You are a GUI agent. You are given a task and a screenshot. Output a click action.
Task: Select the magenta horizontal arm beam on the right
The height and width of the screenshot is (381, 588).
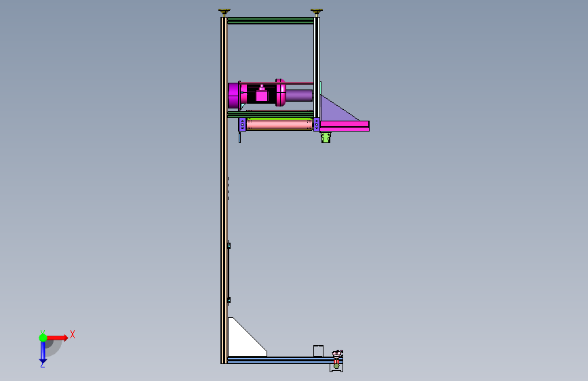(345, 126)
